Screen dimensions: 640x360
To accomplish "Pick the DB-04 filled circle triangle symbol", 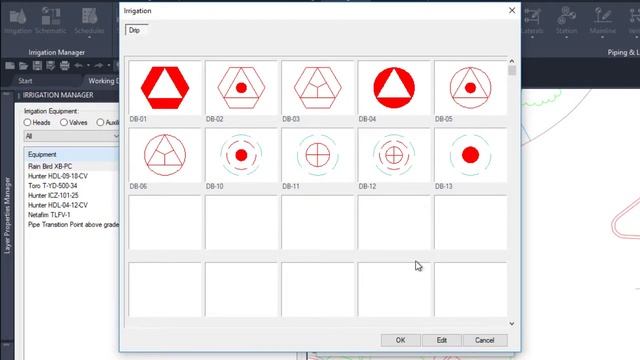I will pos(394,88).
